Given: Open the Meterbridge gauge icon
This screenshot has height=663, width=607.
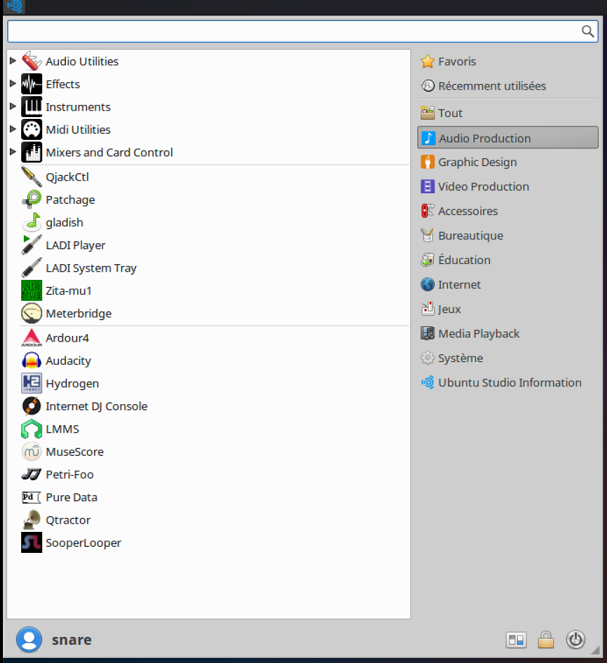Looking at the screenshot, I should coord(31,313).
